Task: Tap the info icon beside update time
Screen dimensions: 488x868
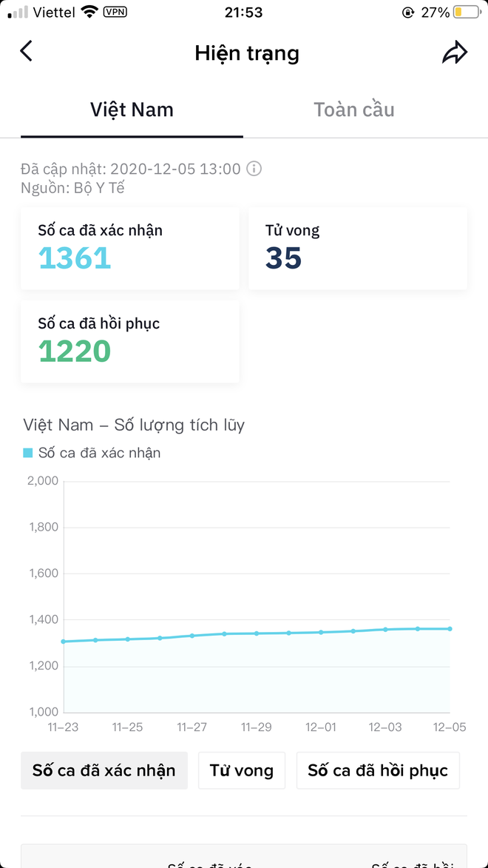Action: pyautogui.click(x=254, y=169)
